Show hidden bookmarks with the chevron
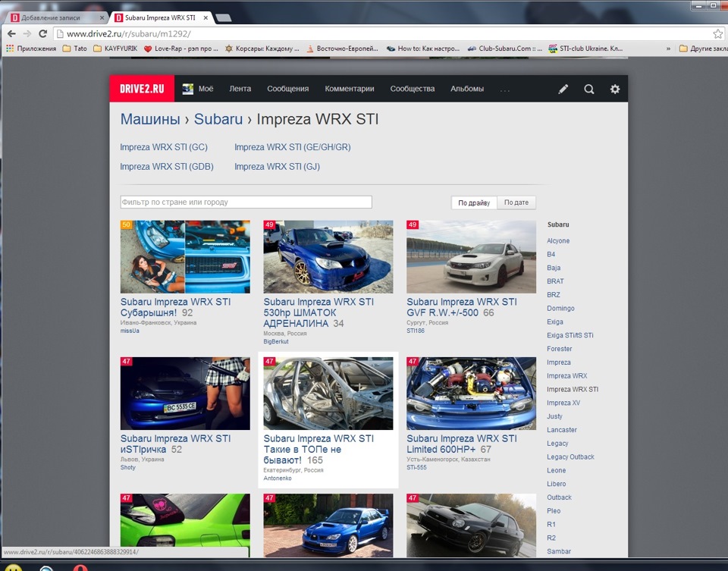This screenshot has height=571, width=728. pyautogui.click(x=668, y=49)
